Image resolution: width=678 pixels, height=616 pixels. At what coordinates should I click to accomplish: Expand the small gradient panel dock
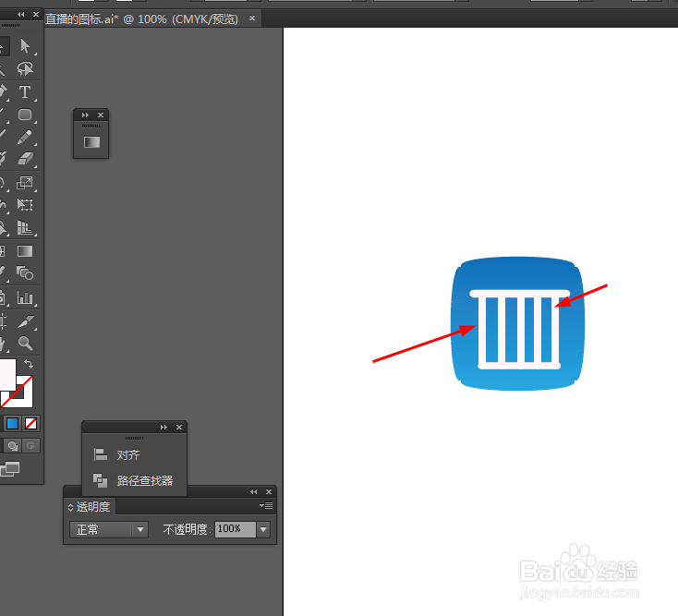coord(85,115)
